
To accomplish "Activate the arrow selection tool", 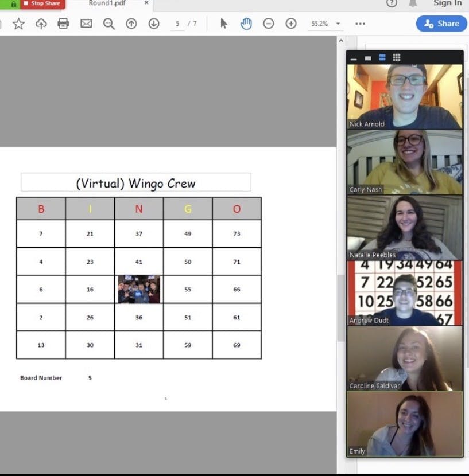I will coord(224,24).
